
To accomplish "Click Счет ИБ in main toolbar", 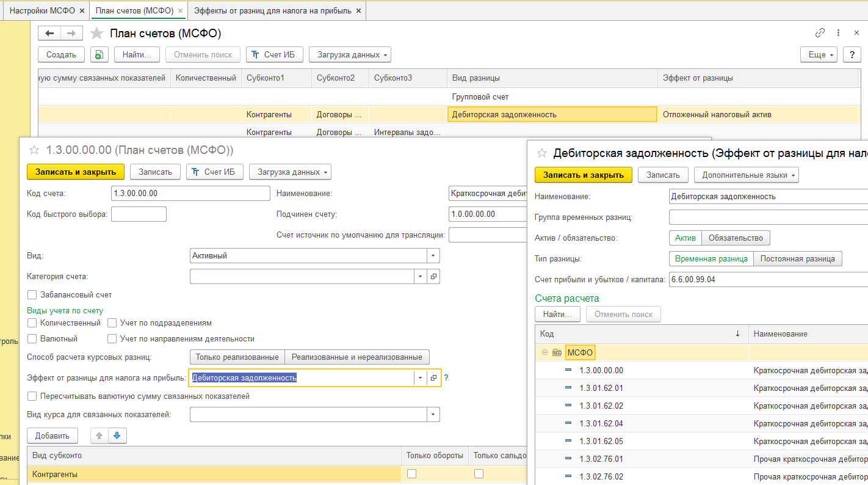I will tap(275, 55).
